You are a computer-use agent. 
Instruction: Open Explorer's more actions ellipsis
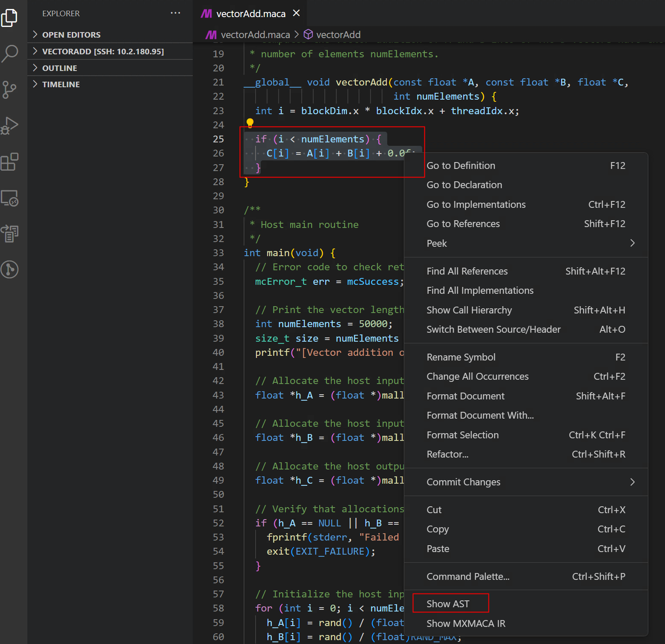(175, 13)
